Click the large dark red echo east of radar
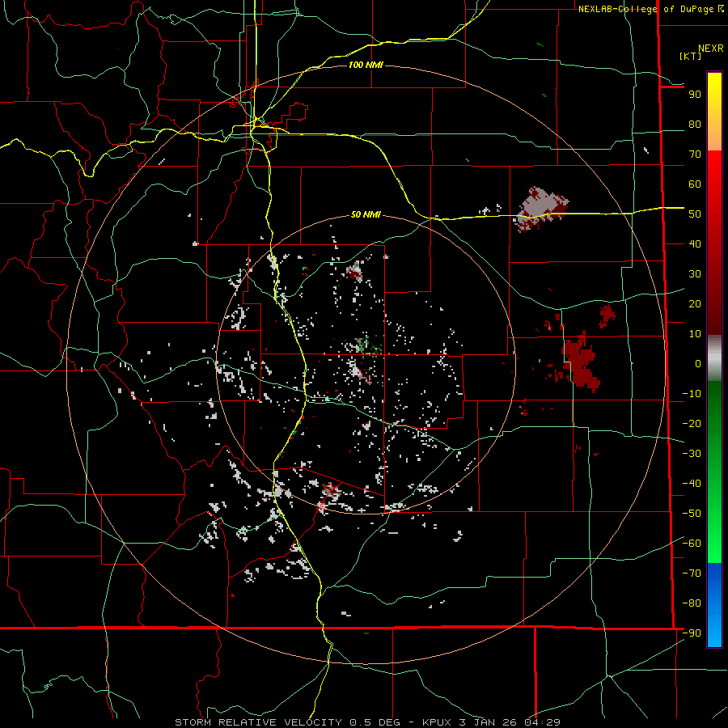Viewport: 728px width, 728px height. tap(580, 360)
